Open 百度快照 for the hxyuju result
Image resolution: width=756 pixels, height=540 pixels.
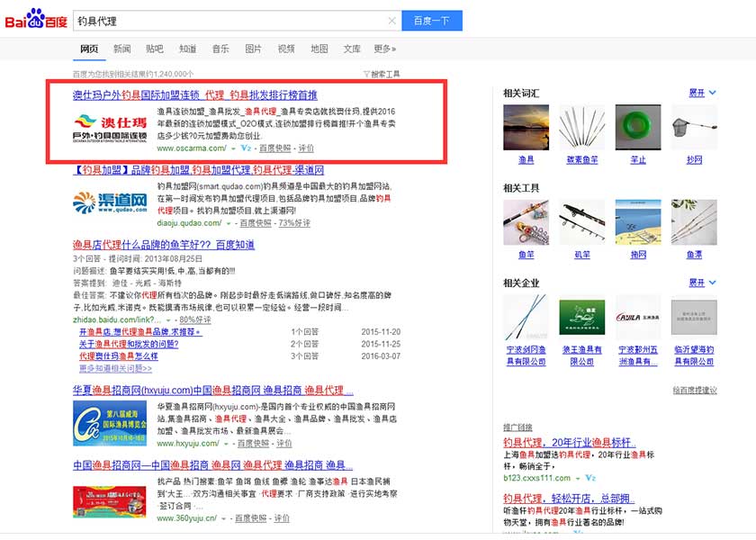point(253,443)
